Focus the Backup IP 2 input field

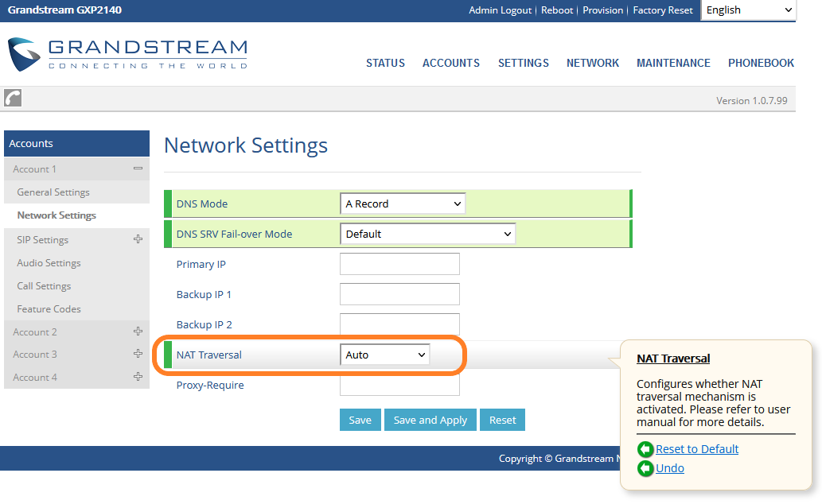coord(399,324)
